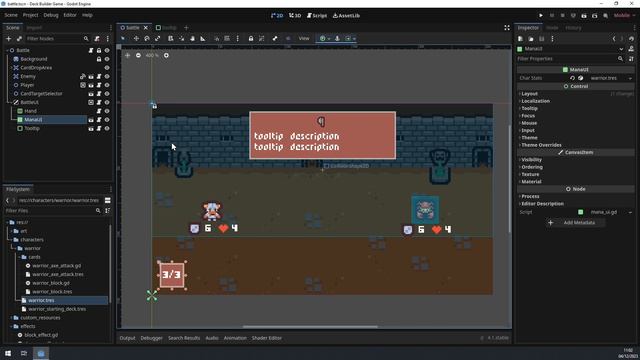640x360 pixels.
Task: Open the Output bottom panel
Action: tap(127, 338)
